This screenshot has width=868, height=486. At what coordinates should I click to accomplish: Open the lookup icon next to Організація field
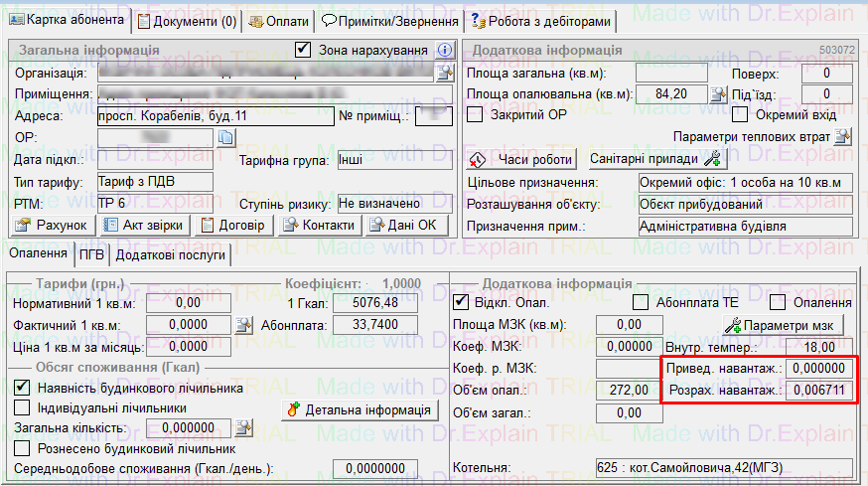click(x=445, y=73)
